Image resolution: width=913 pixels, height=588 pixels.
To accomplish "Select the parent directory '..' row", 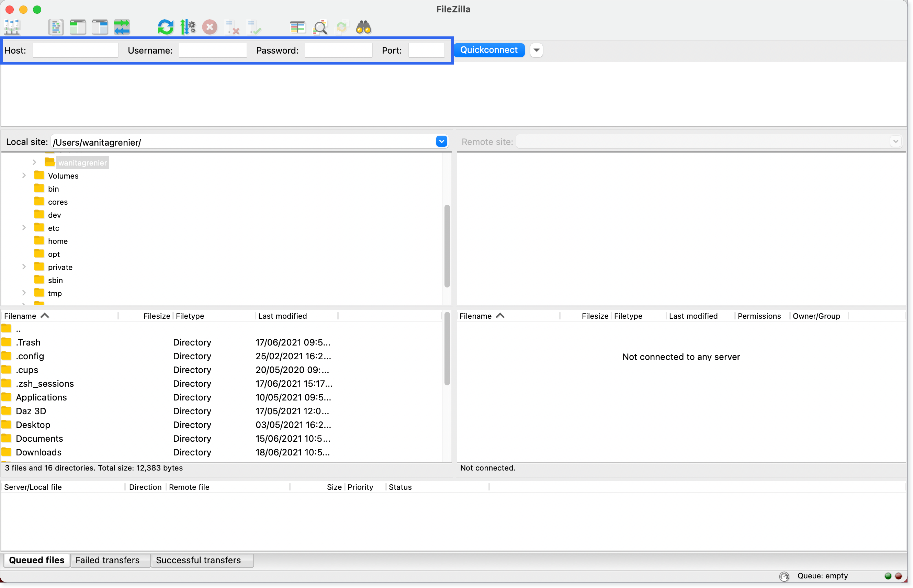I will click(221, 329).
